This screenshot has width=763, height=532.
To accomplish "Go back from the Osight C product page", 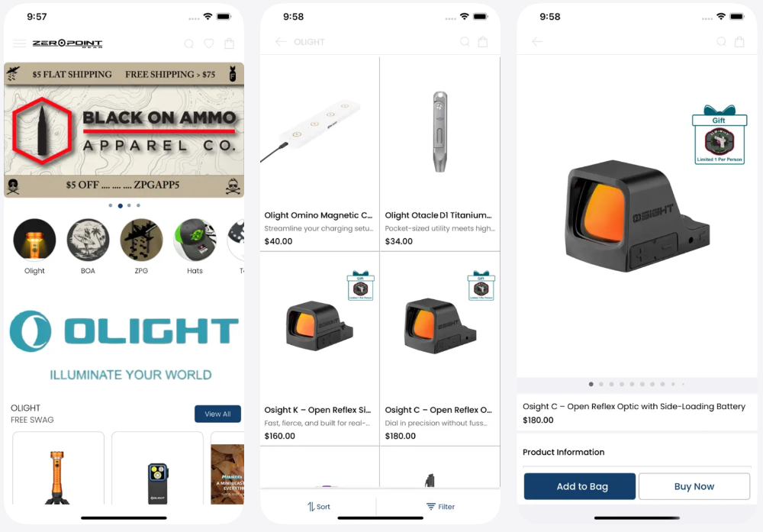I will pos(537,42).
